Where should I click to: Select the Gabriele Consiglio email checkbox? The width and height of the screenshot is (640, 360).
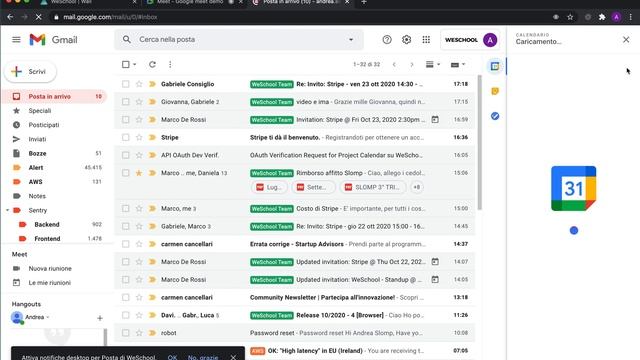pyautogui.click(x=126, y=84)
